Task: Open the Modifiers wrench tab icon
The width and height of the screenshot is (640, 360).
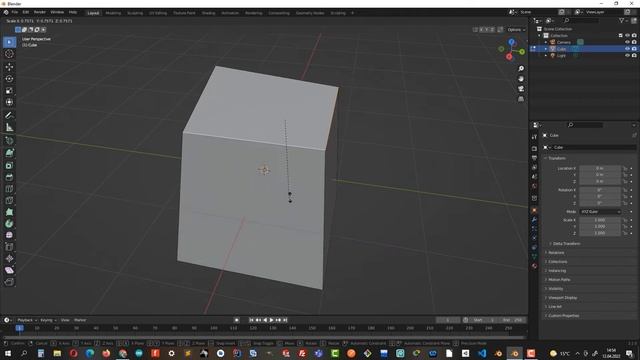Action: pyautogui.click(x=534, y=220)
